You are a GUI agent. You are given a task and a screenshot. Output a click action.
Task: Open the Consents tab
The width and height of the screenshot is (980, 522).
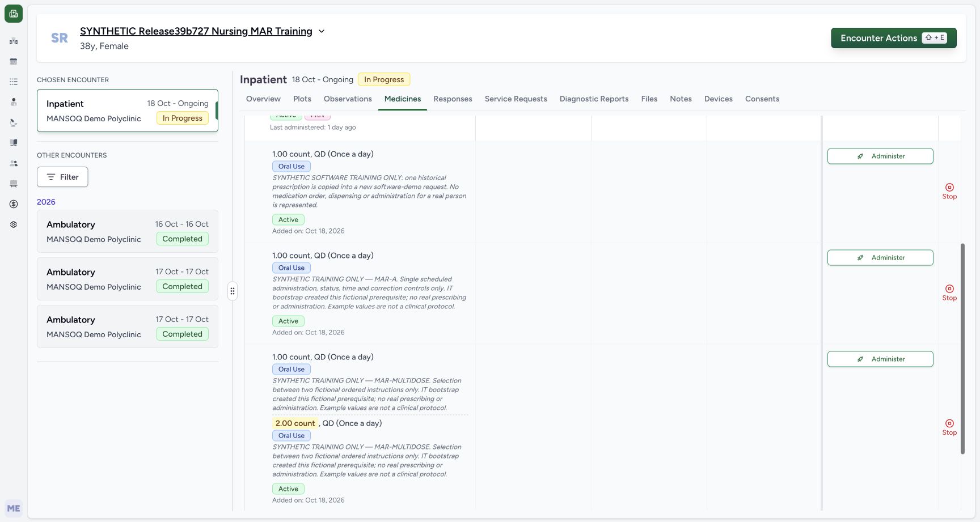coord(762,99)
